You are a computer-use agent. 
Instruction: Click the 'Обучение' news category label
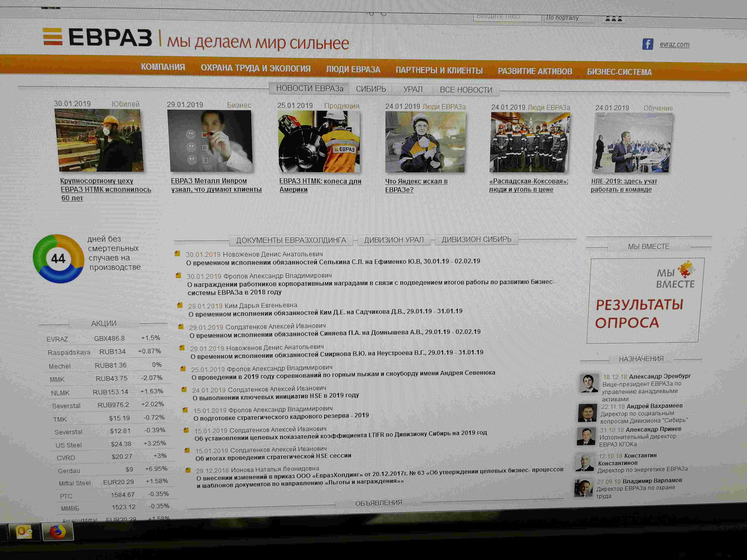point(658,108)
